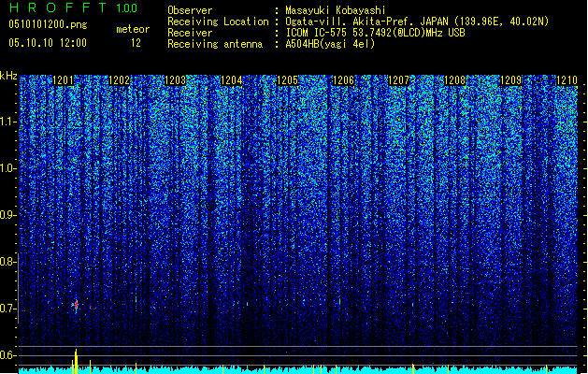The image size is (588, 374).
Task: Click the observer name Masayuki Kobayashi
Action: [335, 10]
